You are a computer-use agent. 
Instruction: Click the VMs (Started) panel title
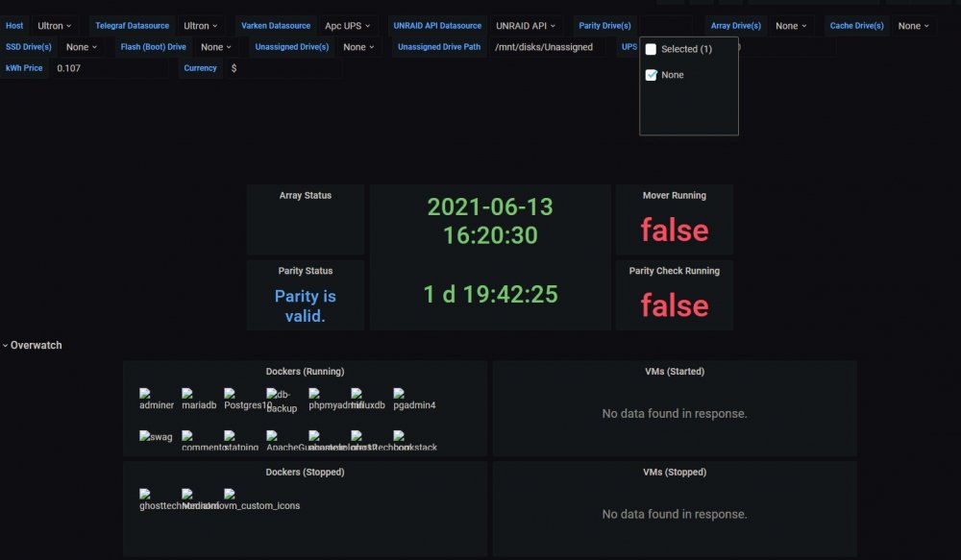pos(675,372)
